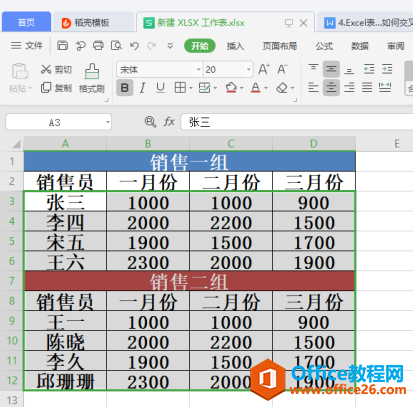Open Print Preview icon
Image resolution: width=413 pixels, height=407 pixels.
coord(116,45)
